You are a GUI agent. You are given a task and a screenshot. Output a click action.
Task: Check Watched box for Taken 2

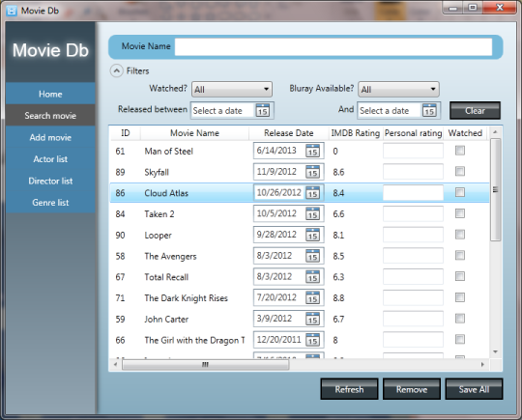tap(460, 213)
